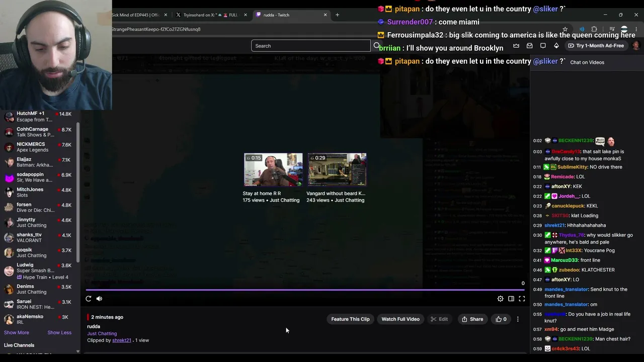Open HutchMF channel in sidebar
This screenshot has width=644, height=362.
(x=38, y=117)
